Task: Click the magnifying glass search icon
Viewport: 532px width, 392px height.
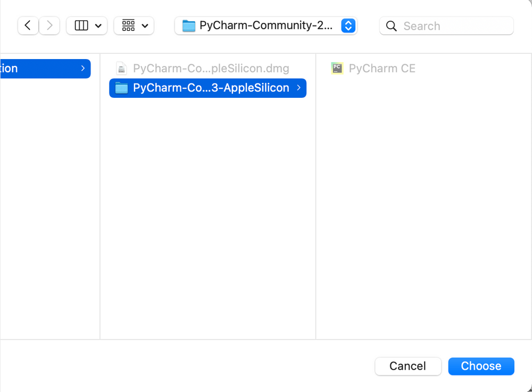Action: [x=392, y=26]
